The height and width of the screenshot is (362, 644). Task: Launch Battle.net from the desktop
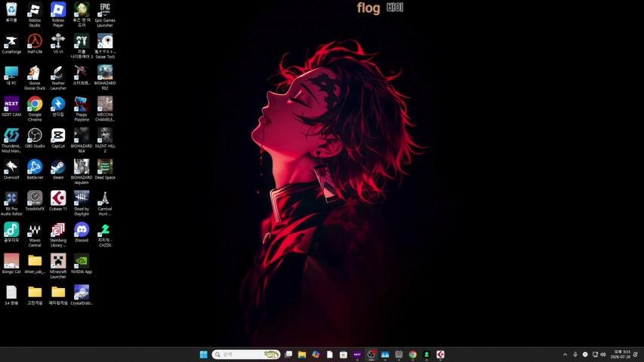coord(35,170)
